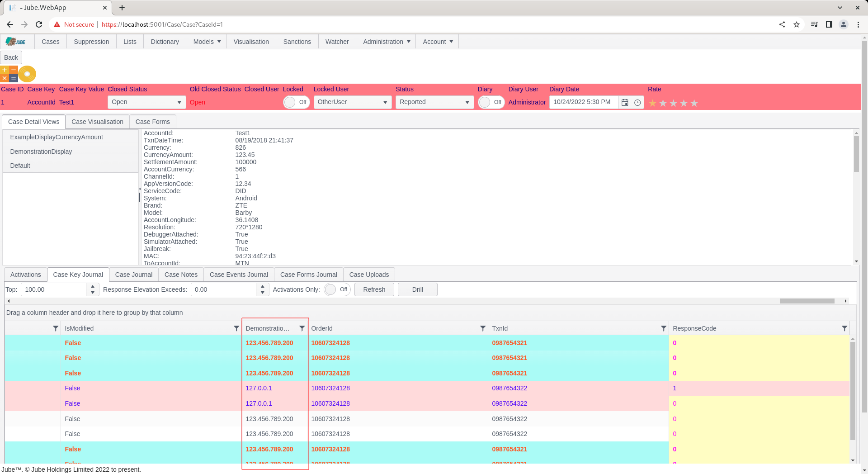Click the Top value input field
Viewport: 868px width, 474px height.
point(53,289)
